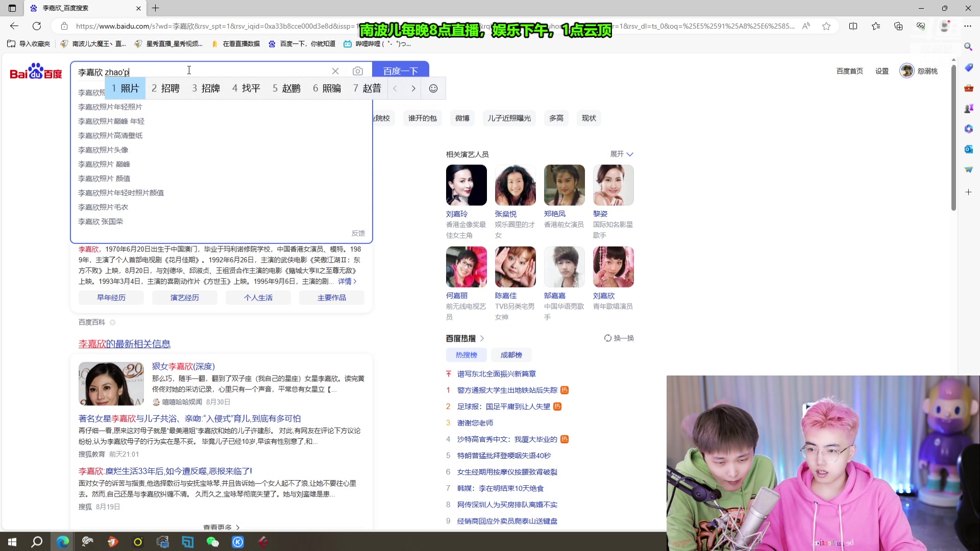Open the 百度热搜 chevron
The width and height of the screenshot is (980, 551).
482,338
